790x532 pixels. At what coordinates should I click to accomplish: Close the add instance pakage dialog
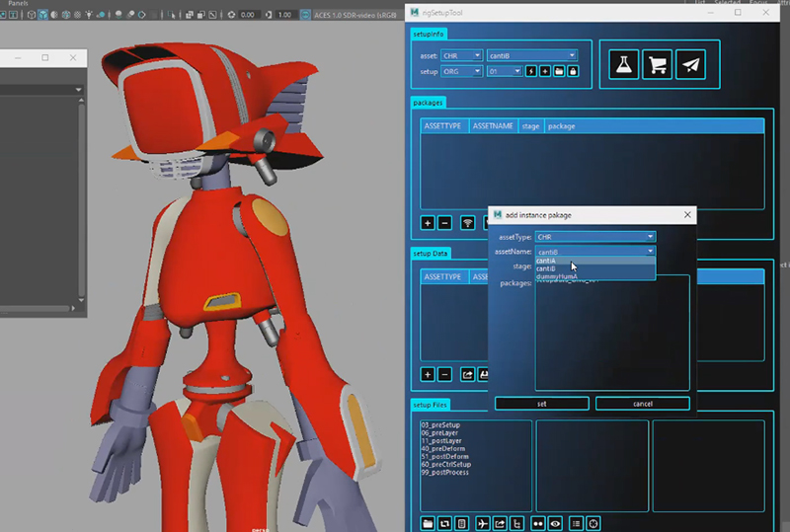tap(687, 215)
